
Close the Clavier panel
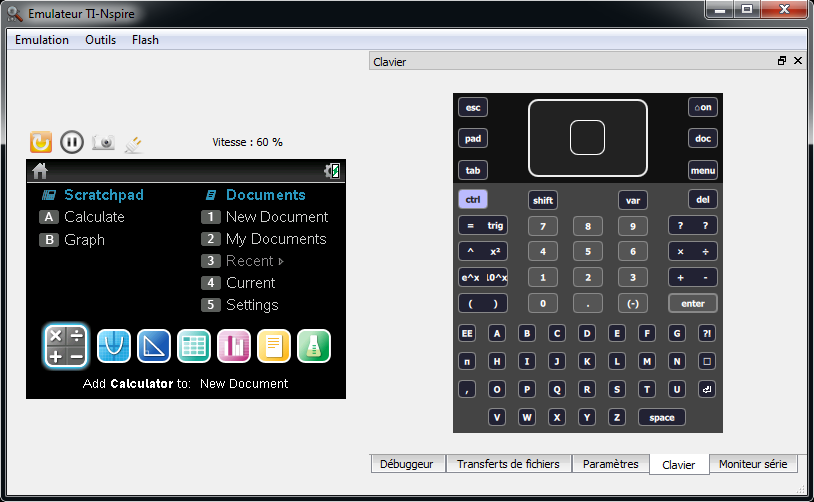point(798,61)
